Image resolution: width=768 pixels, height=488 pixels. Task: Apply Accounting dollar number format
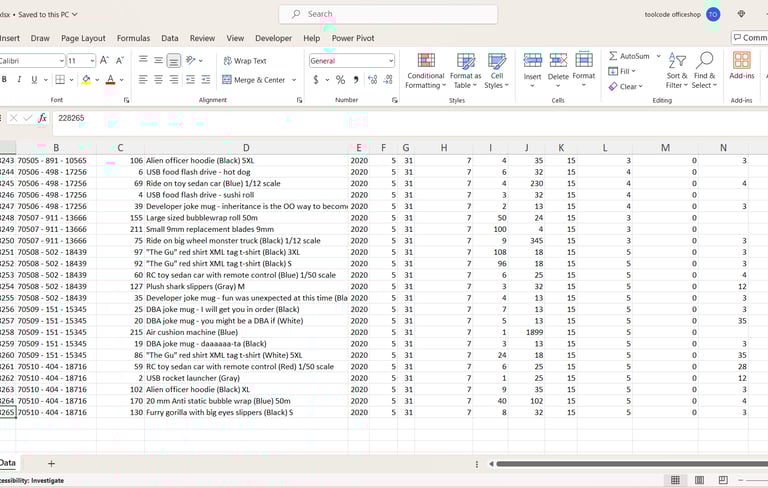point(315,79)
